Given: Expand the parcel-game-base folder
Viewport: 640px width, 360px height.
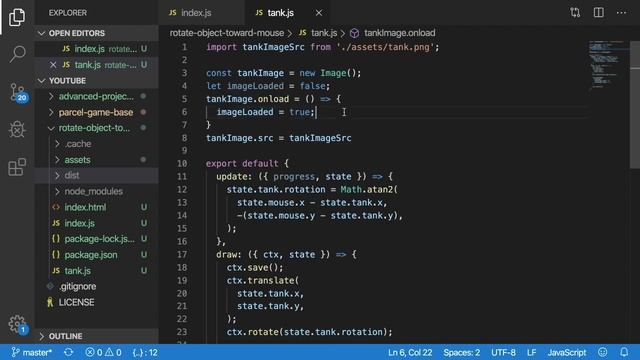Looking at the screenshot, I should pyautogui.click(x=96, y=112).
